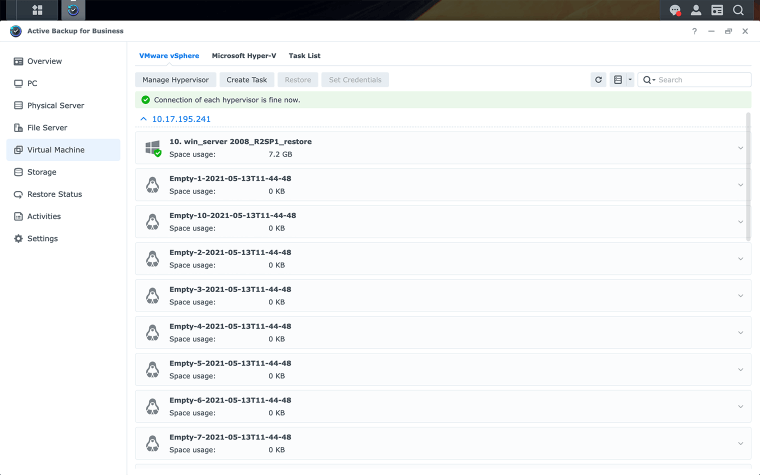
Task: Open the DSM main menu grid icon
Action: (37, 10)
